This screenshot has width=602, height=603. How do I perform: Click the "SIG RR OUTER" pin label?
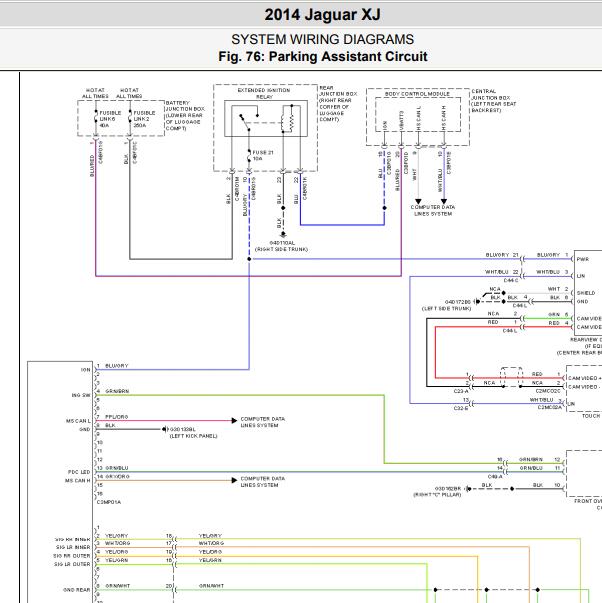point(72,556)
